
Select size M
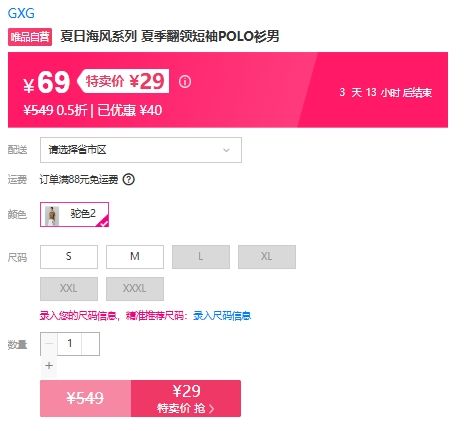click(x=135, y=257)
